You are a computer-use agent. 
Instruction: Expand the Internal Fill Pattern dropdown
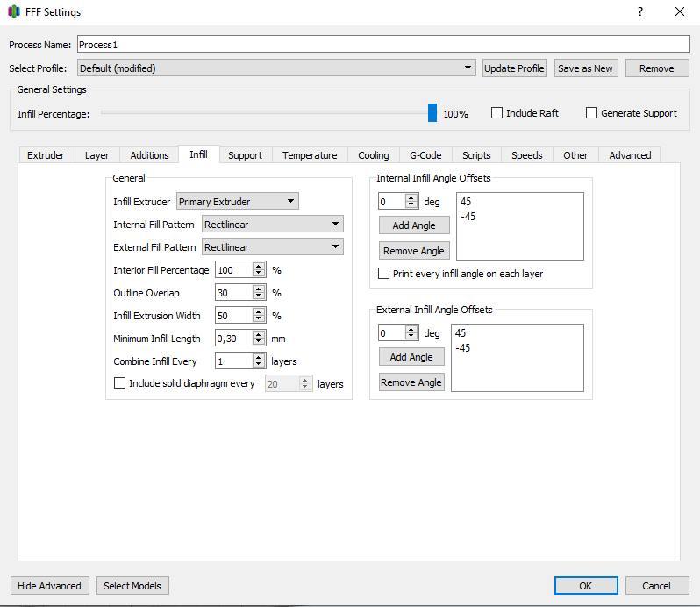click(273, 225)
